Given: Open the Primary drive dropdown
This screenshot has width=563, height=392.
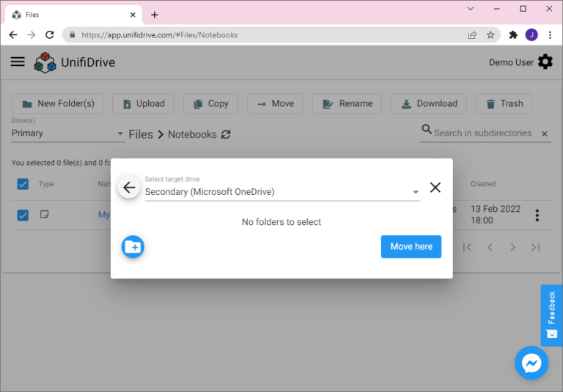Looking at the screenshot, I should click(68, 133).
